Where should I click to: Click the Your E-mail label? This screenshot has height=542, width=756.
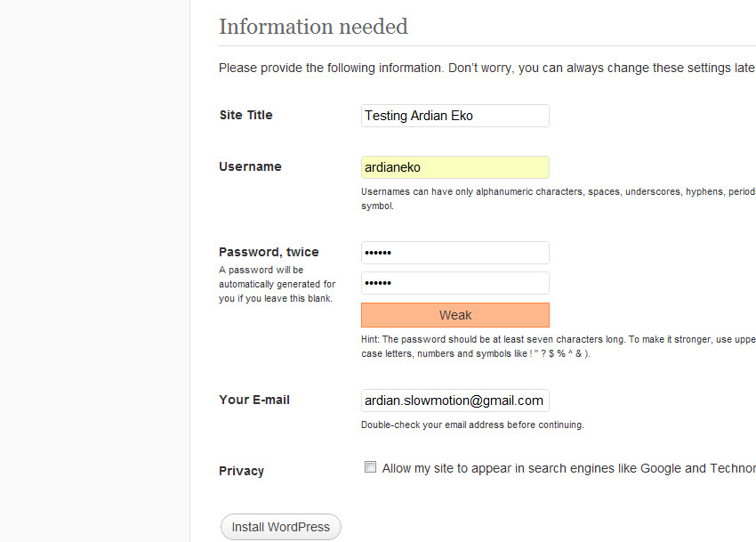254,400
